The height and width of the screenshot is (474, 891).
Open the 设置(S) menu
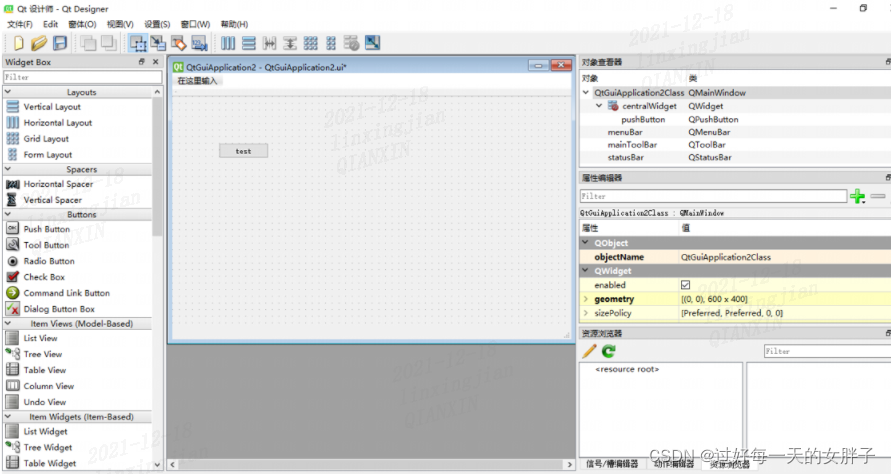tap(157, 24)
